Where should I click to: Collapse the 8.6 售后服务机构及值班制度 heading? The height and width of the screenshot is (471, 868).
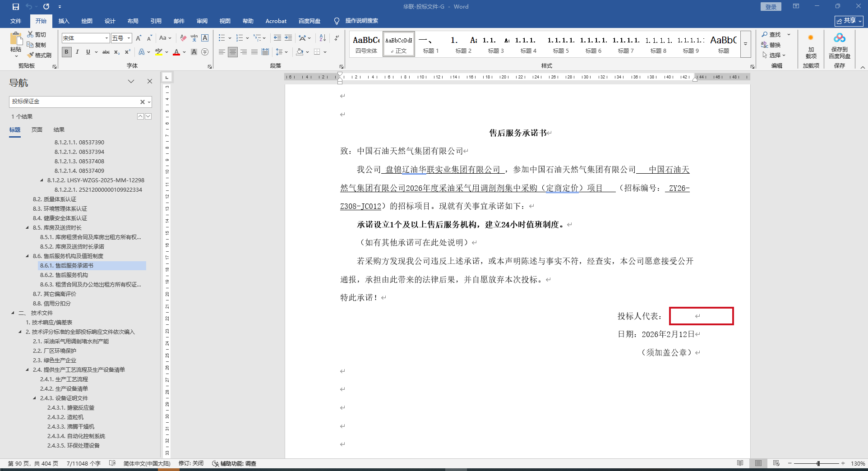28,256
